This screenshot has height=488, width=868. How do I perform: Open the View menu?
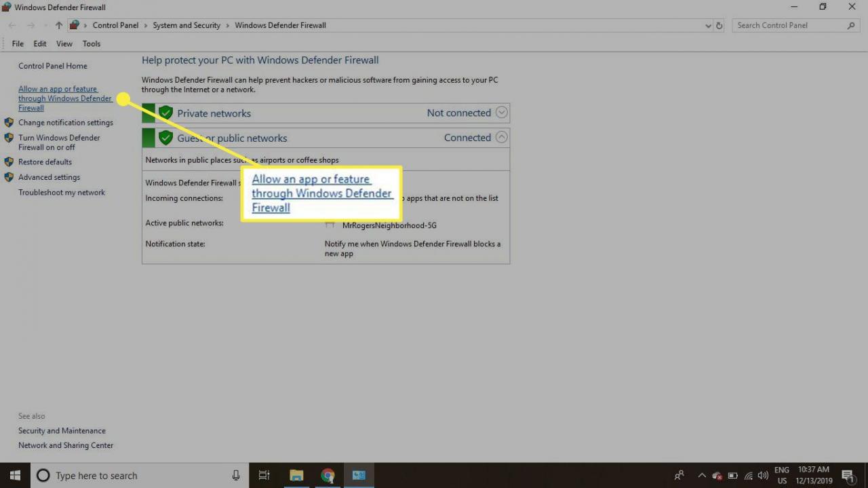click(64, 43)
